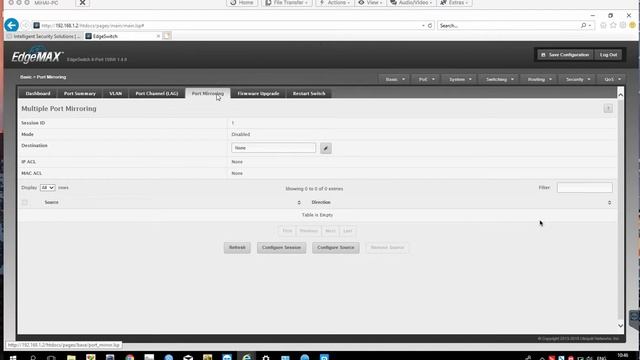640x360 pixels.
Task: Open the Restart Switch tab
Action: click(x=309, y=93)
